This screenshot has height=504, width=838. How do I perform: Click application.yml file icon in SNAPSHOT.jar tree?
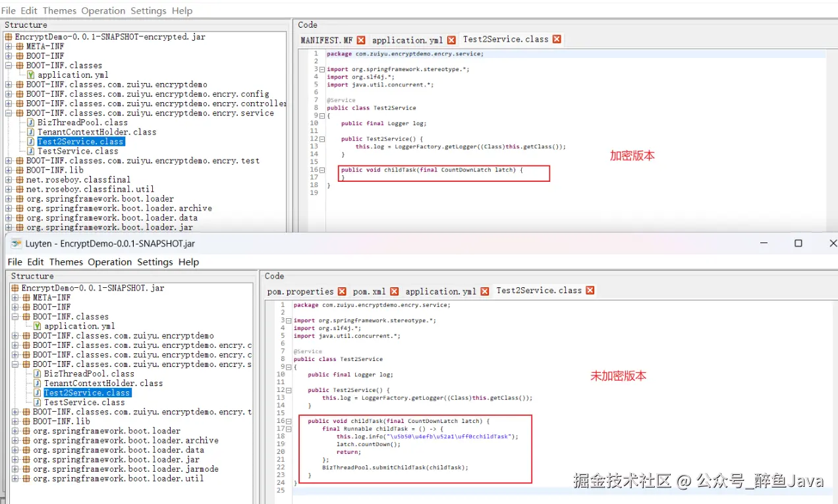tap(38, 326)
